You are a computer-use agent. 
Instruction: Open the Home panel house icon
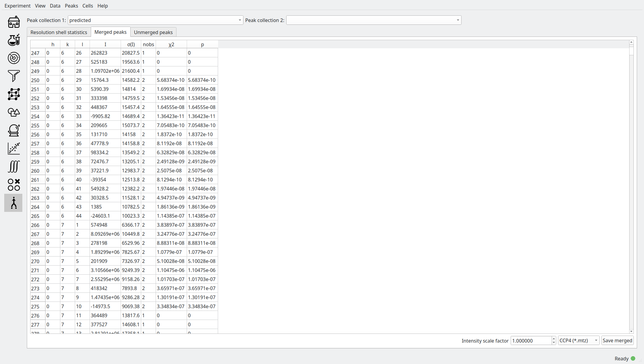click(x=14, y=22)
